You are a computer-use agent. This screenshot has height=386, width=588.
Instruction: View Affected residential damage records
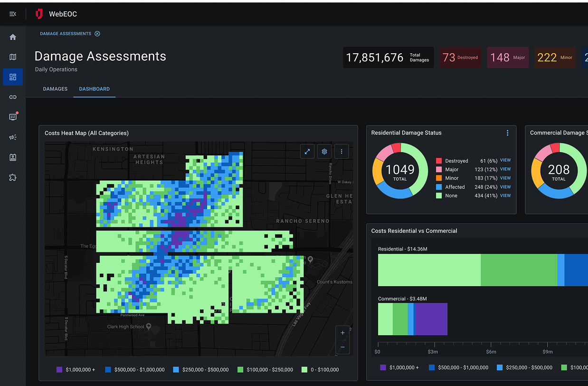click(x=505, y=187)
